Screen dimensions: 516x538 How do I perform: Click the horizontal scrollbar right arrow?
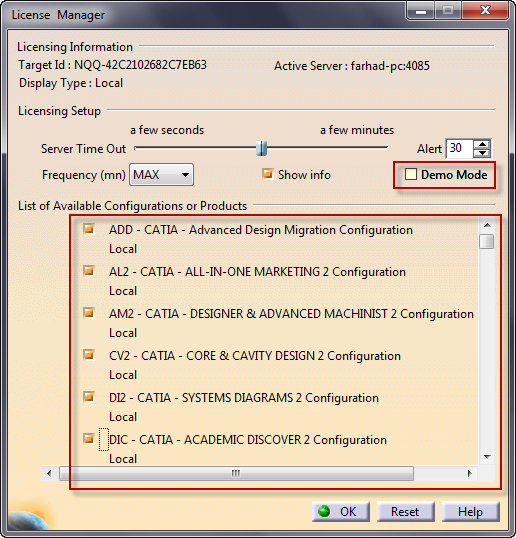coord(469,473)
